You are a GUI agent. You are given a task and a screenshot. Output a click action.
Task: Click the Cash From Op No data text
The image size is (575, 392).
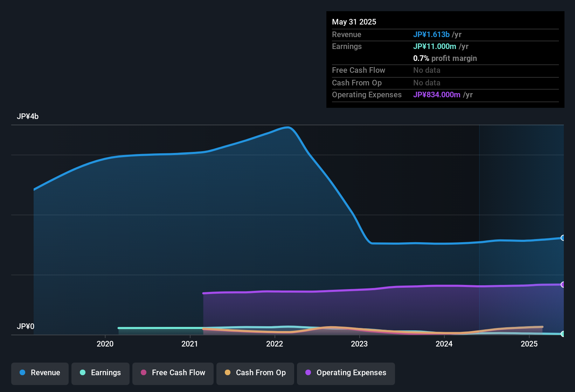[427, 83]
